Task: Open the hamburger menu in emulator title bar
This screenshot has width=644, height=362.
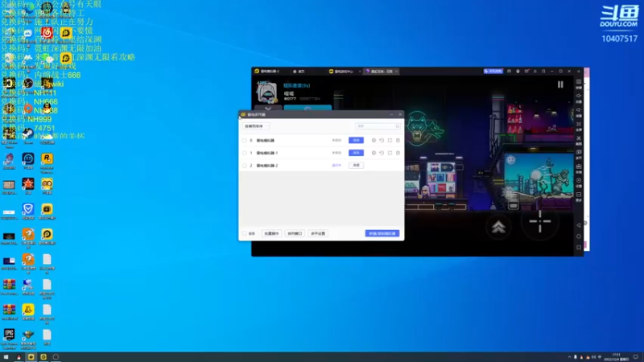Action: click(535, 71)
